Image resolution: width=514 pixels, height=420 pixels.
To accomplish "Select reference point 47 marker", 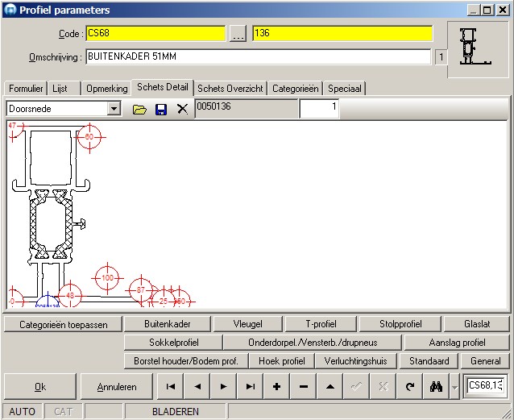I will pyautogui.click(x=15, y=130).
